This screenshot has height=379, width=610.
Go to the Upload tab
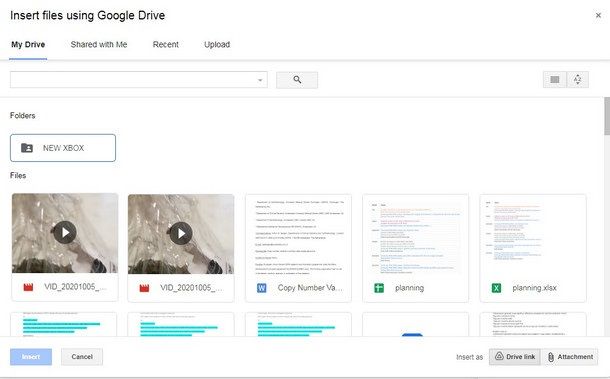coord(217,45)
